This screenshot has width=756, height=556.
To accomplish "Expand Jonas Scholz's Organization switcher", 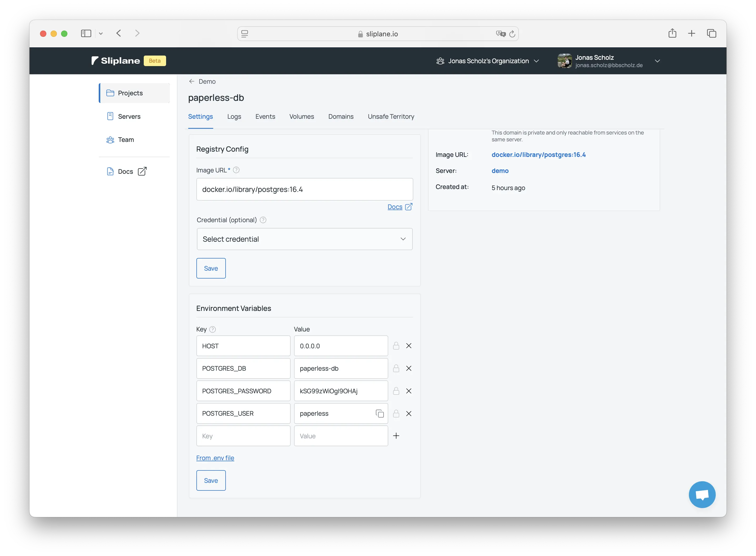I will 488,61.
